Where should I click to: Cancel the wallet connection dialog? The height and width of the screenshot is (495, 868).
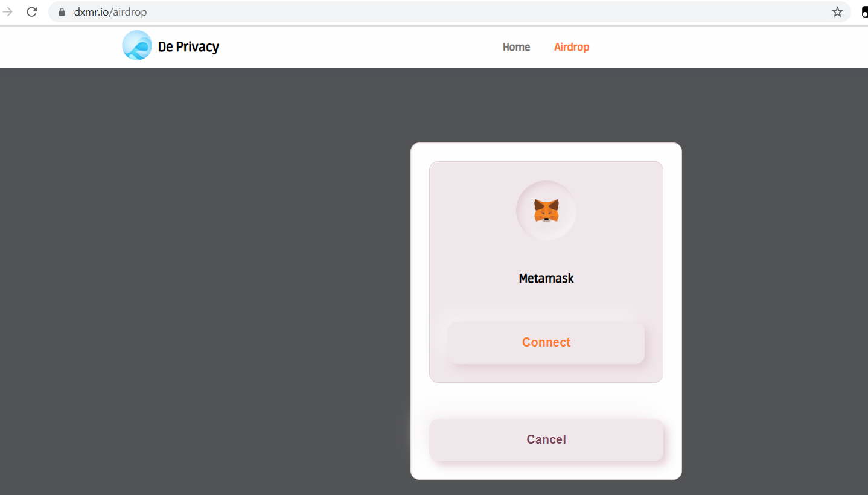(546, 439)
